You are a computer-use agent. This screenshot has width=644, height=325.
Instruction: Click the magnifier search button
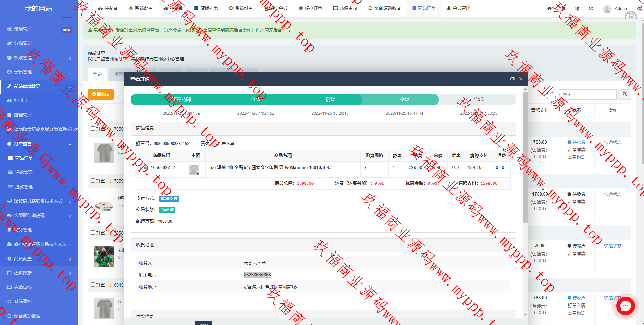pyautogui.click(x=624, y=94)
